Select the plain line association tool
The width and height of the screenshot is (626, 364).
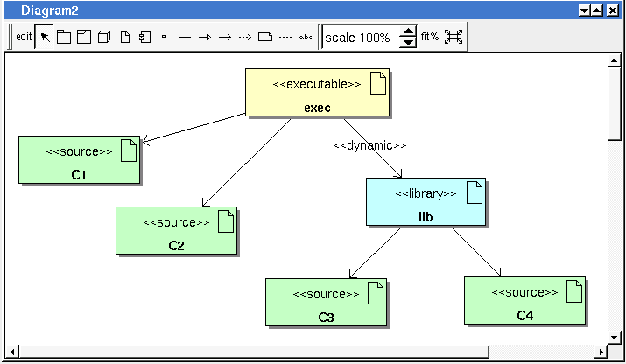[185, 37]
